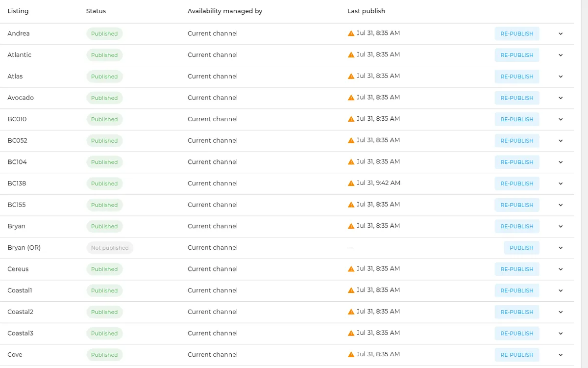Click the warning icon in BC010 row
This screenshot has height=368, width=588.
click(351, 119)
